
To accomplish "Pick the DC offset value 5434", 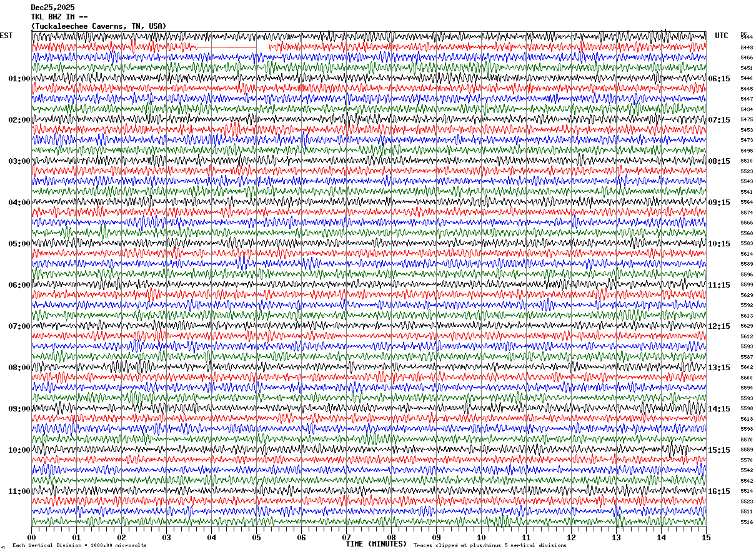I will (747, 109).
